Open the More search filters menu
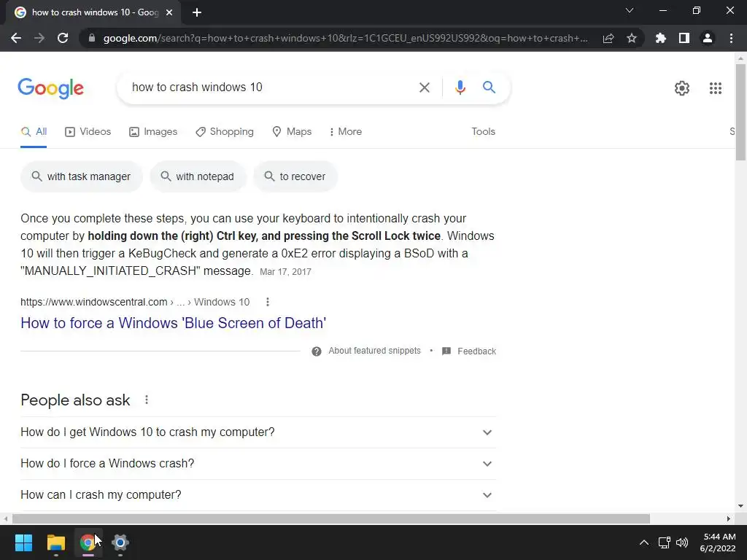 tap(346, 132)
